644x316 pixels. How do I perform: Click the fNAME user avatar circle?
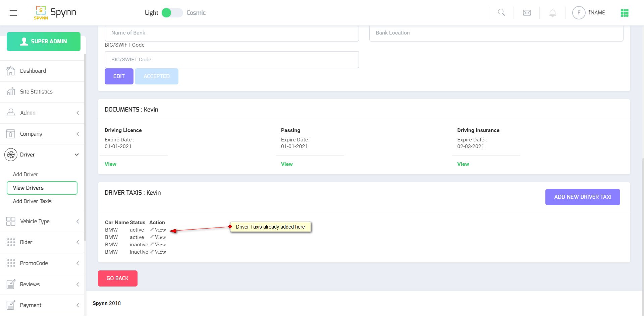(579, 13)
